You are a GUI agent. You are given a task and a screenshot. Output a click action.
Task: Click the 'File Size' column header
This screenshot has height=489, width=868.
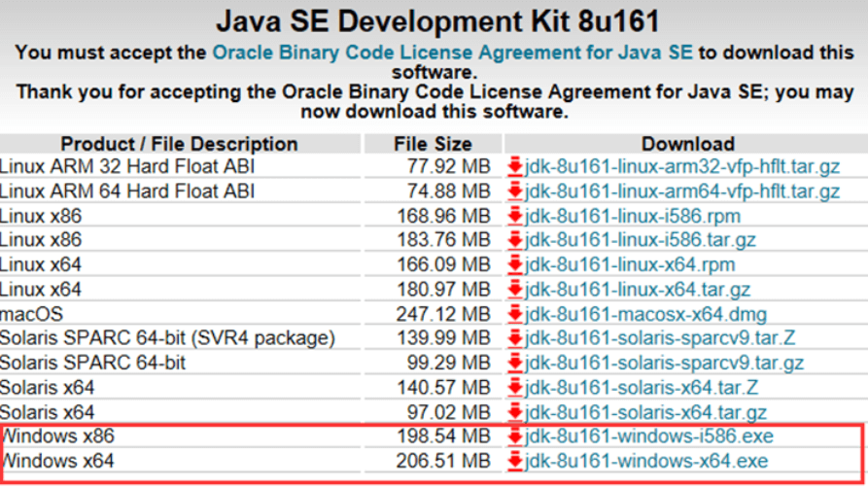(433, 144)
